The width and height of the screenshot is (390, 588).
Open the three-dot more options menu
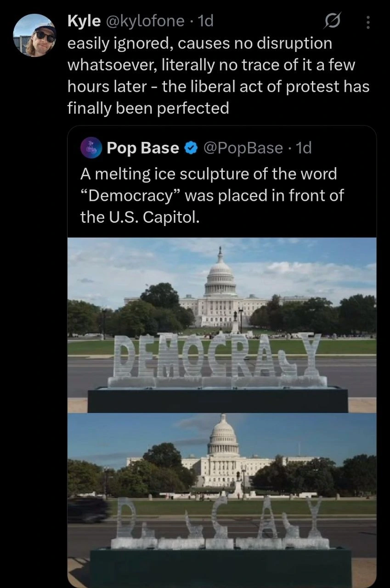tap(367, 22)
